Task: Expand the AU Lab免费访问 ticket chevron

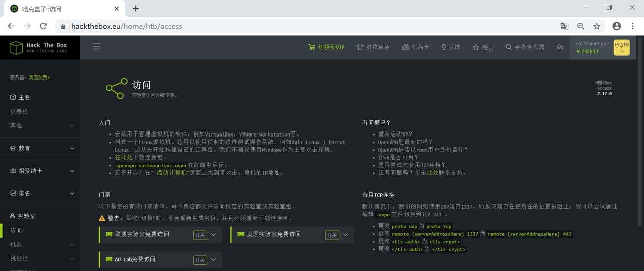Action: coord(213,259)
